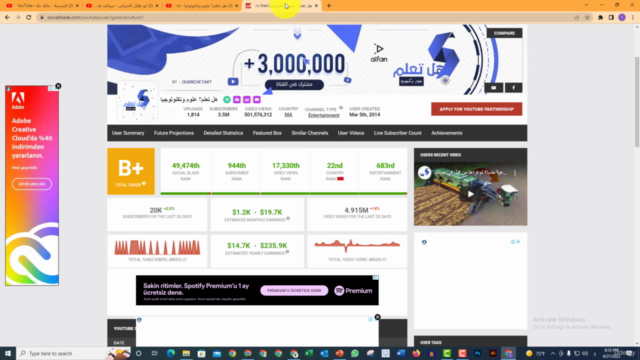Click the first purple badge after the green badge
This screenshot has width=640, height=360.
237,100
